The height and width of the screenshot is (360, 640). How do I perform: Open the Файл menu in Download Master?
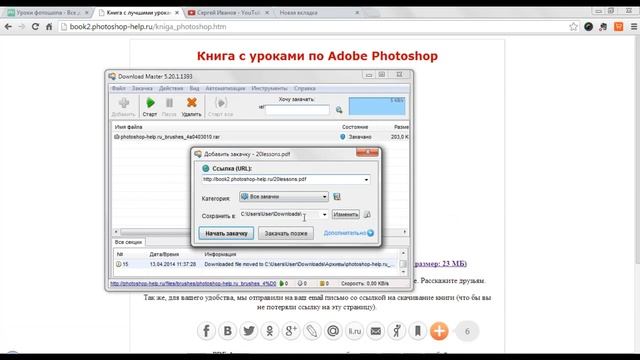tap(119, 89)
